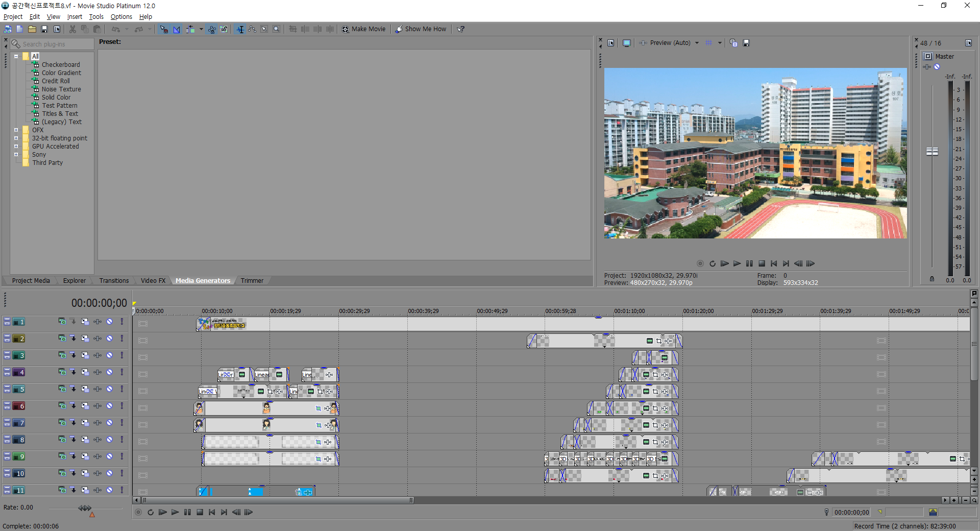Click the Undo arrow icon
This screenshot has width=980, height=531.
pyautogui.click(x=116, y=29)
